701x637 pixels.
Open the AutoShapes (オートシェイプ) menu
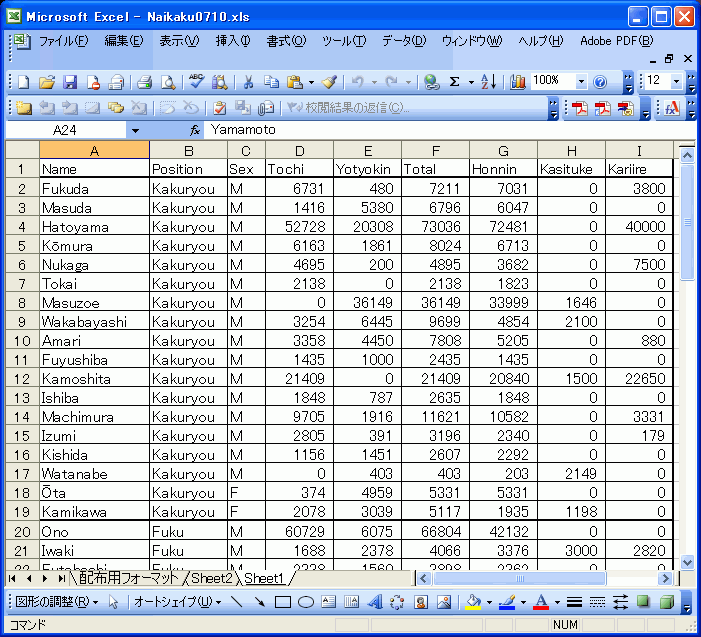[x=177, y=602]
